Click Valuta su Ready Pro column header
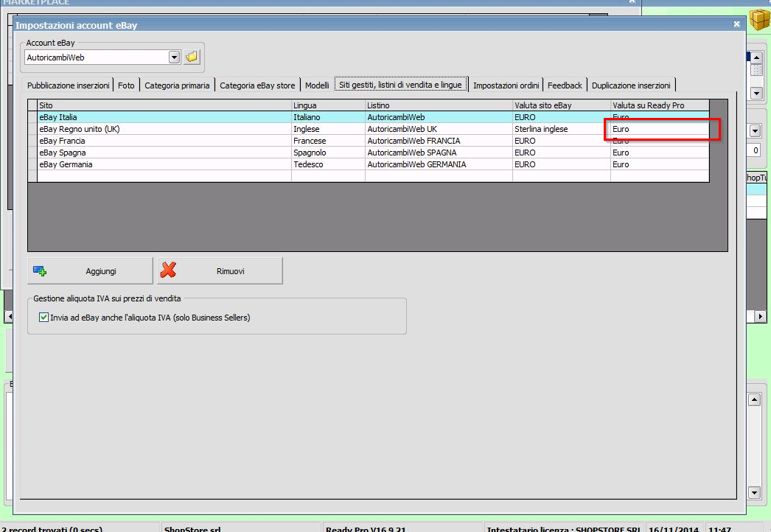771x532 pixels. click(x=660, y=105)
